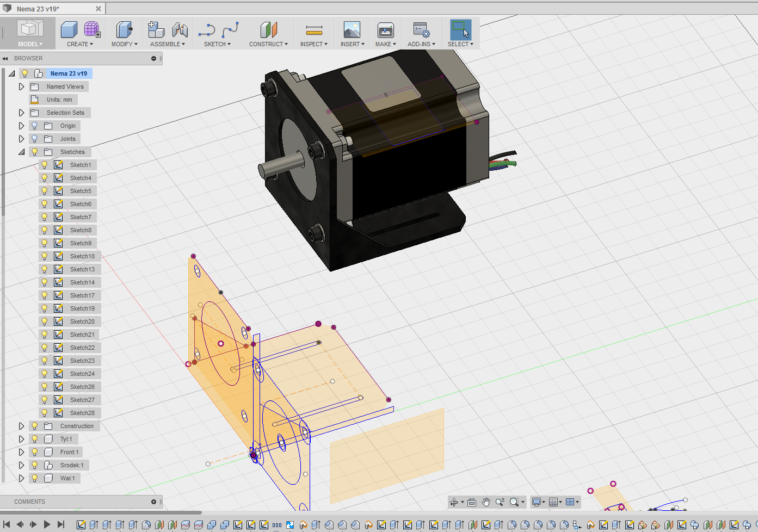Image resolution: width=758 pixels, height=532 pixels.
Task: Click the Add-Ins scripts icon
Action: (421, 30)
